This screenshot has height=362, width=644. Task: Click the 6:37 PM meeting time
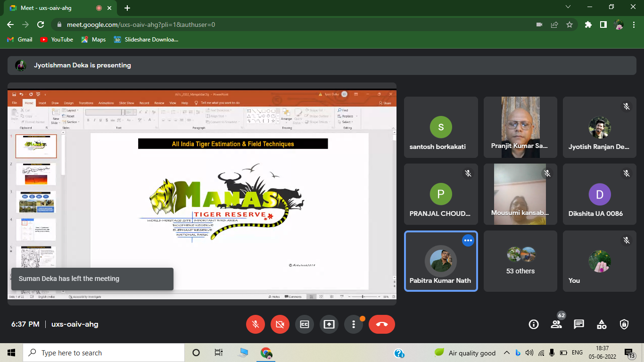point(25,324)
